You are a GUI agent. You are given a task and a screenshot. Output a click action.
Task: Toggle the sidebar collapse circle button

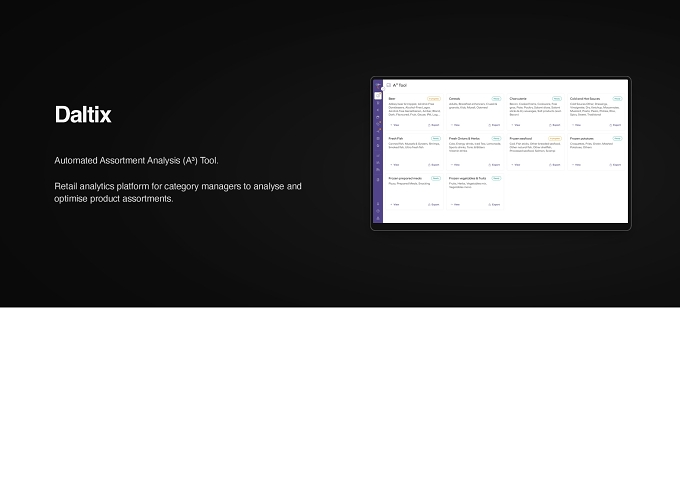pyautogui.click(x=383, y=89)
